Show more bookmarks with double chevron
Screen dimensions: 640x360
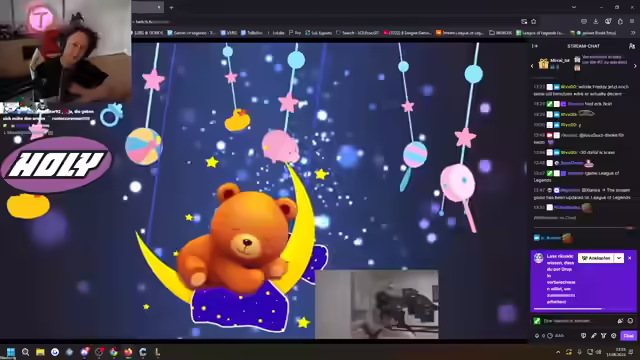pos(633,33)
